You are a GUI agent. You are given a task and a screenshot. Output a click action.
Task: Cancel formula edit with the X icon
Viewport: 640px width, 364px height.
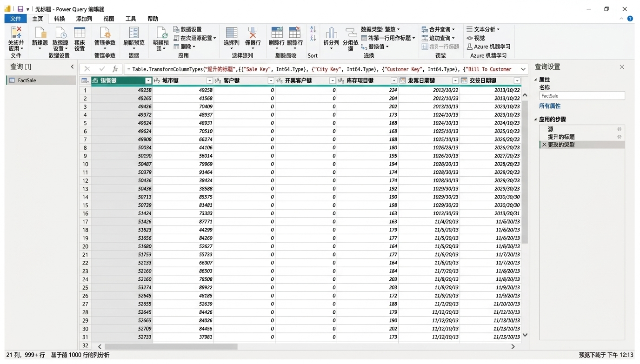click(87, 69)
